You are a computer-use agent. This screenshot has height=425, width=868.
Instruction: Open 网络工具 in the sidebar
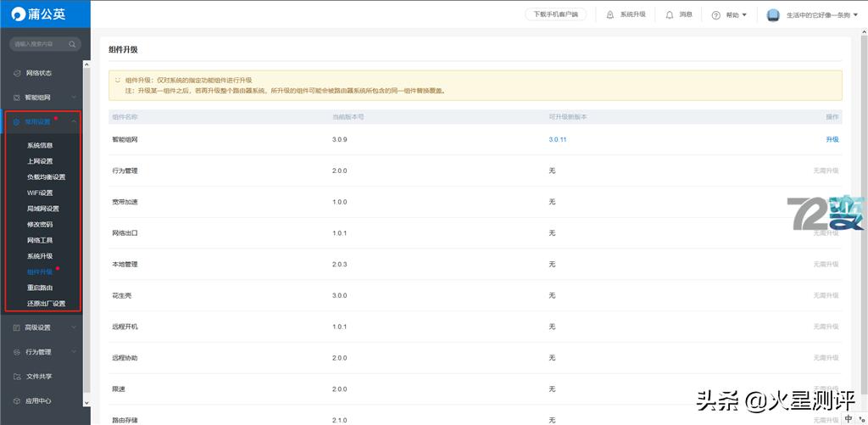click(40, 240)
